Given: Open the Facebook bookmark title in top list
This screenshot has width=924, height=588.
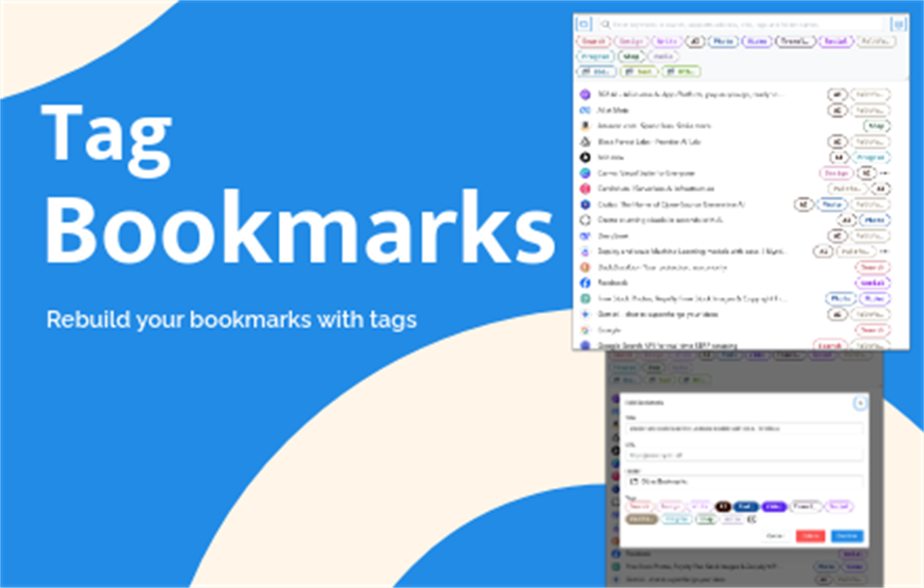Looking at the screenshot, I should click(613, 282).
